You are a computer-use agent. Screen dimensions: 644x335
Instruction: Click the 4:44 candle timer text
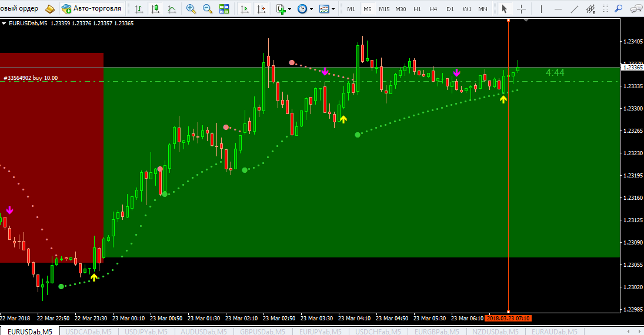[555, 73]
